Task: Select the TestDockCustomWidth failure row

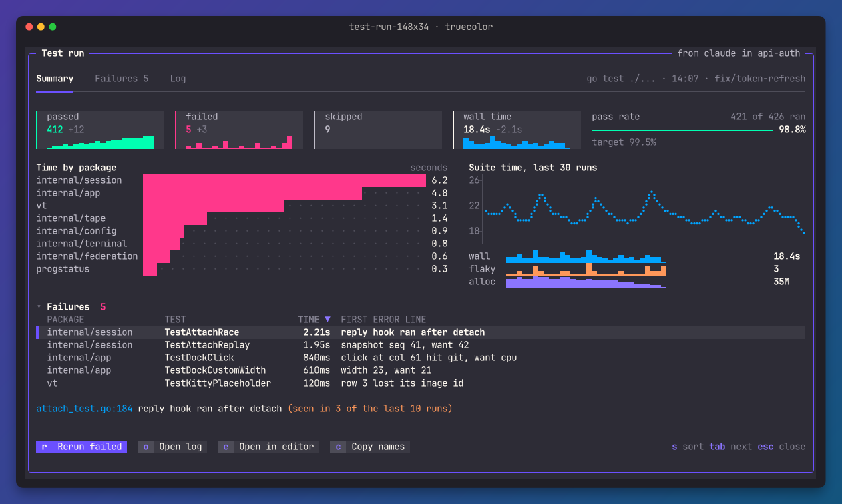Action: pyautogui.click(x=421, y=370)
